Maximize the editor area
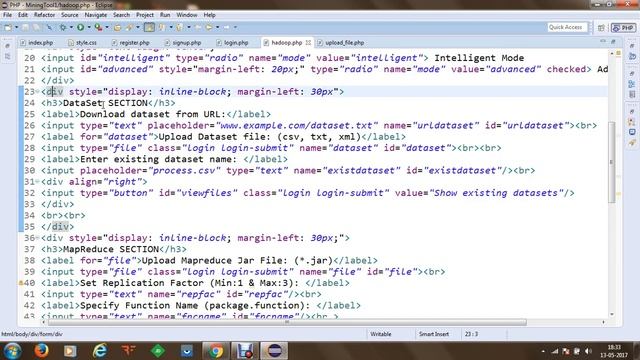The image size is (640, 360). [613, 42]
